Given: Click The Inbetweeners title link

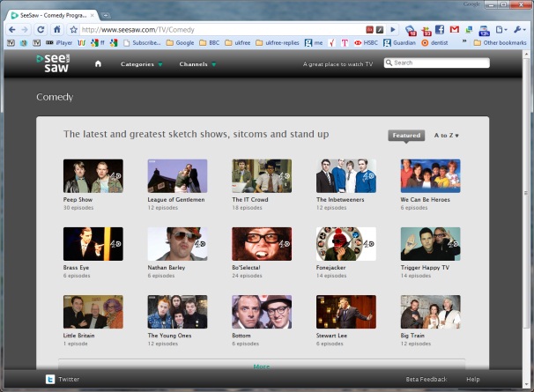Looking at the screenshot, I should 340,200.
